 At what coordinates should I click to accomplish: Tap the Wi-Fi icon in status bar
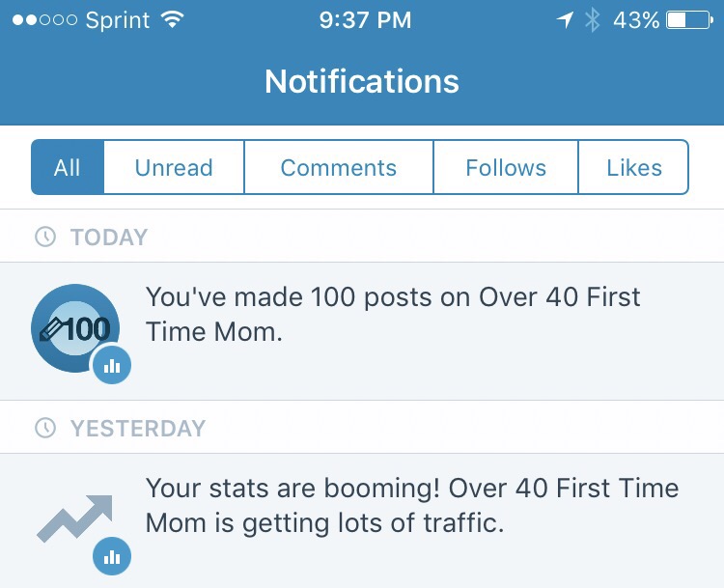(173, 20)
